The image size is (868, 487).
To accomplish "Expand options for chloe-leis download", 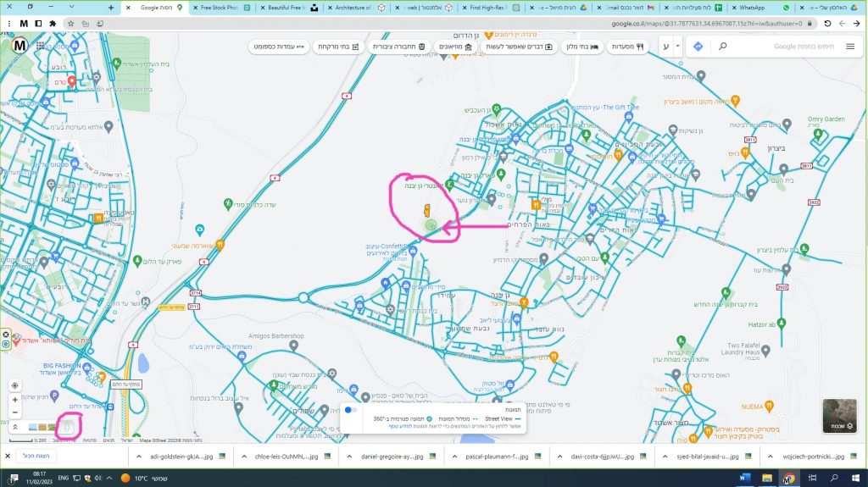I will [x=244, y=457].
